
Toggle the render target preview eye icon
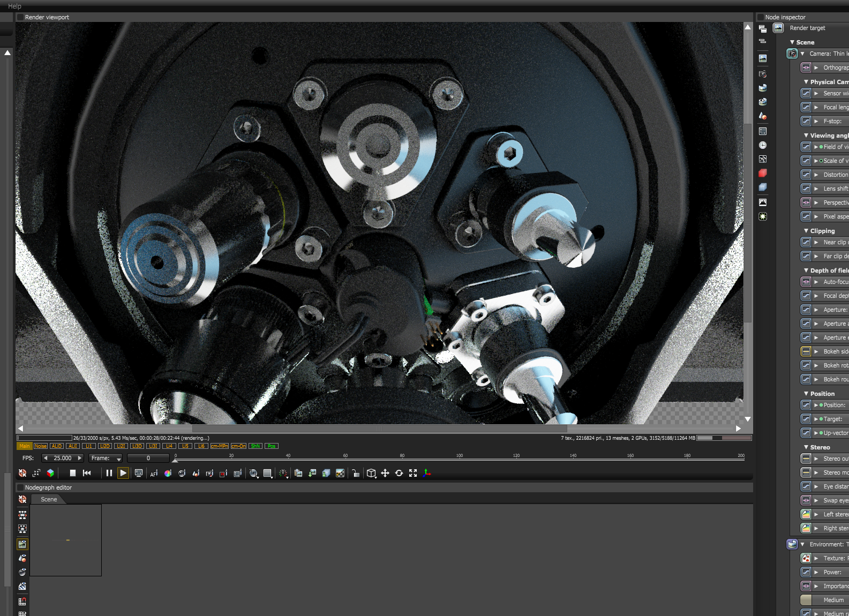(22, 544)
